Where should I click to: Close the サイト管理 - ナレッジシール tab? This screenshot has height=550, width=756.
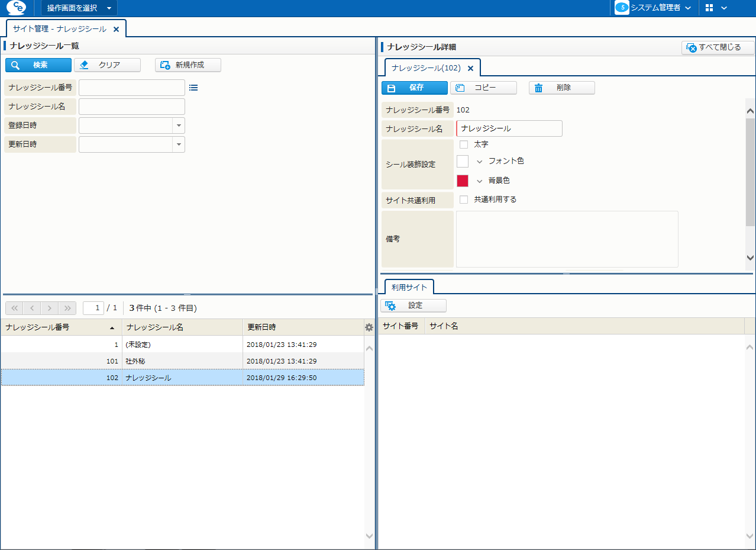(x=116, y=29)
